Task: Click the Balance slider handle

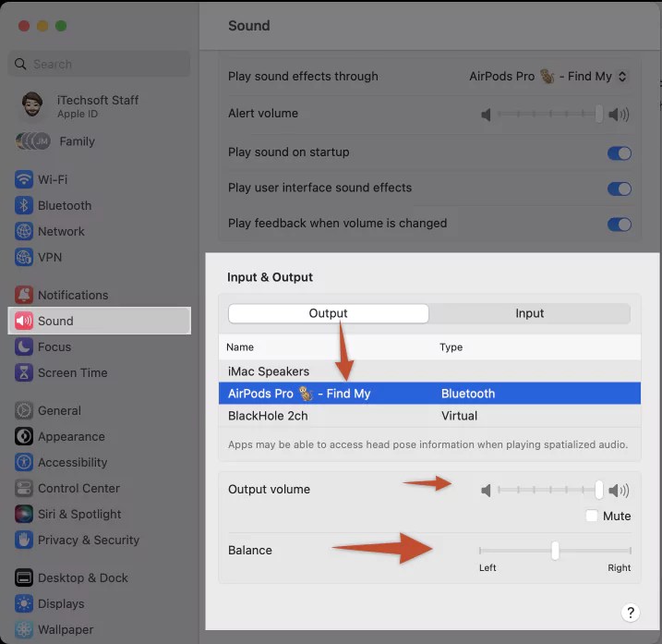Action: tap(555, 551)
